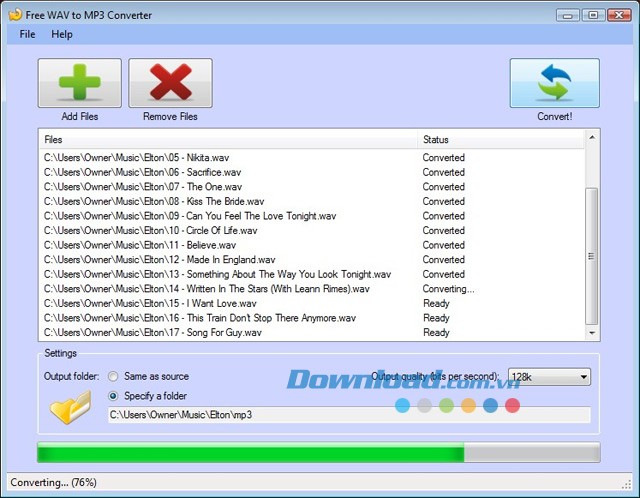Image resolution: width=640 pixels, height=498 pixels.
Task: Click the window resize grip in status bar
Action: tap(626, 485)
